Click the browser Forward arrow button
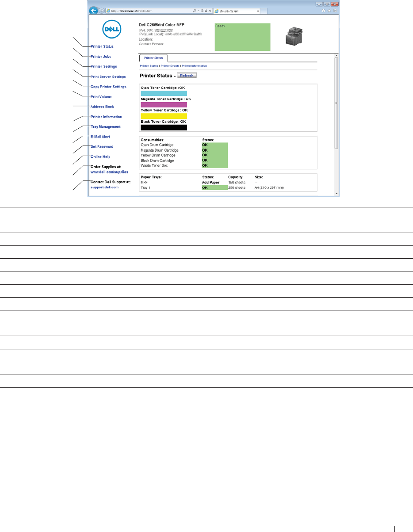The image size is (413, 532). coord(101,11)
